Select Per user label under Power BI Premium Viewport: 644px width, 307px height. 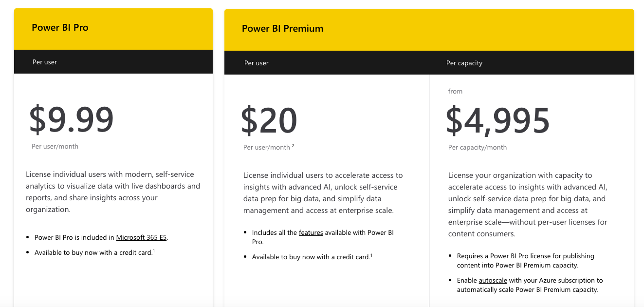pyautogui.click(x=257, y=63)
